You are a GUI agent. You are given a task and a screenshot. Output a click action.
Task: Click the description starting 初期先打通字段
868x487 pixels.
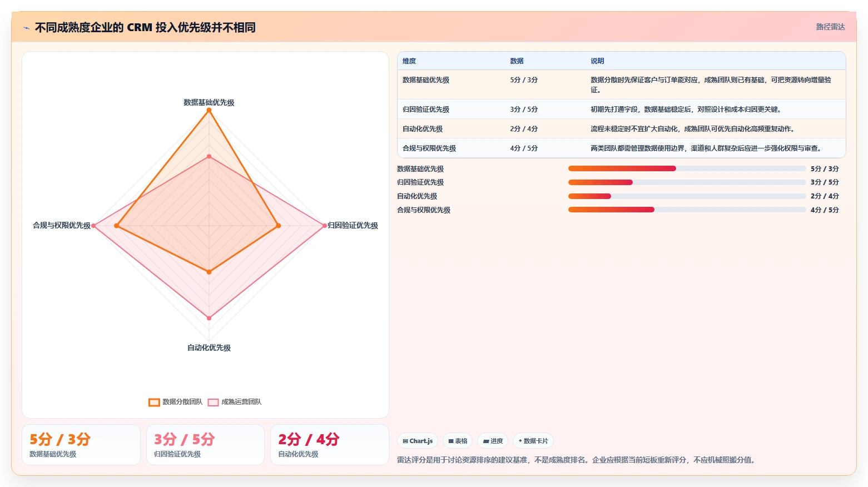(686, 110)
